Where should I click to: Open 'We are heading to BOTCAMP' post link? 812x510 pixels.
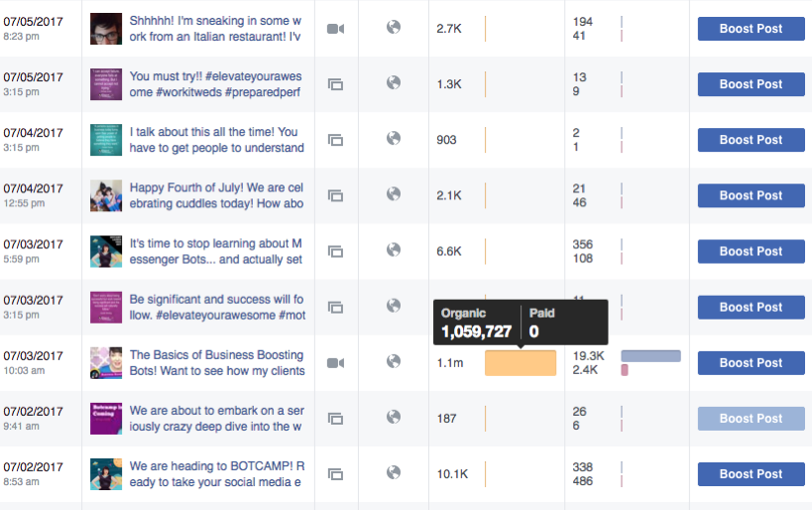(x=216, y=473)
